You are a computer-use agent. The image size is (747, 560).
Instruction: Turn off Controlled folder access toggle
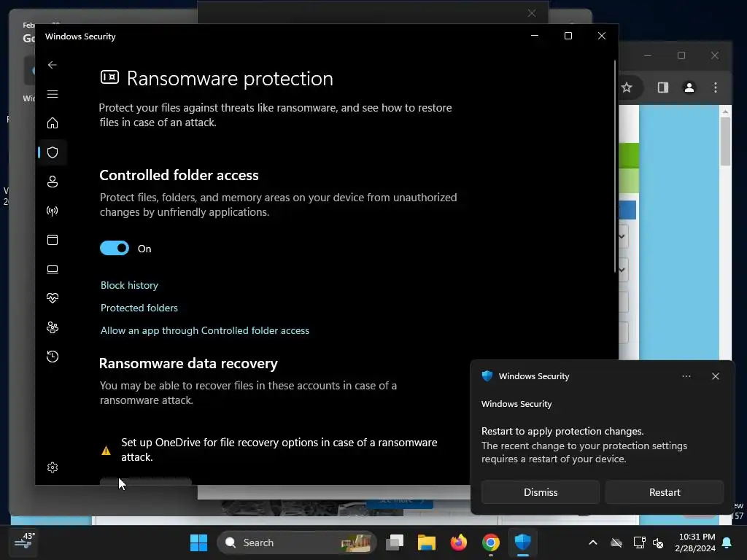tap(115, 248)
